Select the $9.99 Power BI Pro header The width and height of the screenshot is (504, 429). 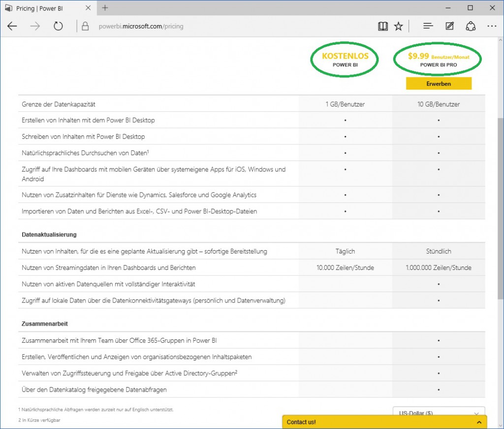tap(438, 59)
